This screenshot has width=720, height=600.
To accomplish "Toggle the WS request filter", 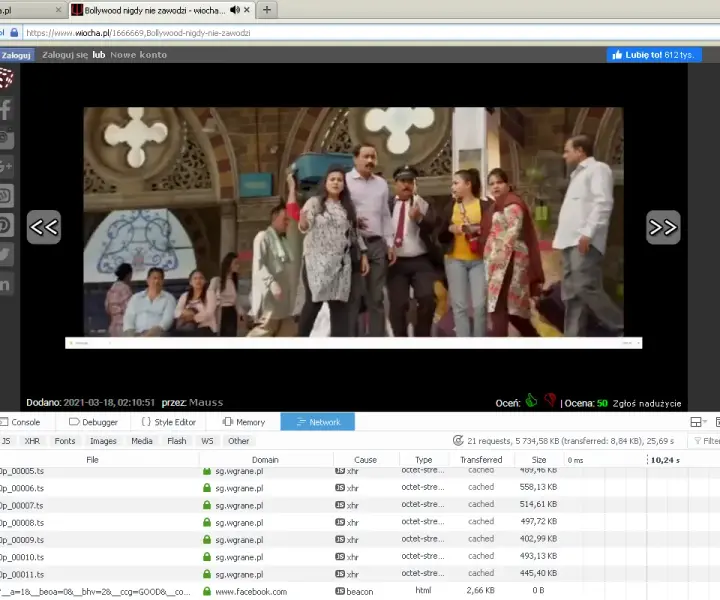I will point(207,441).
